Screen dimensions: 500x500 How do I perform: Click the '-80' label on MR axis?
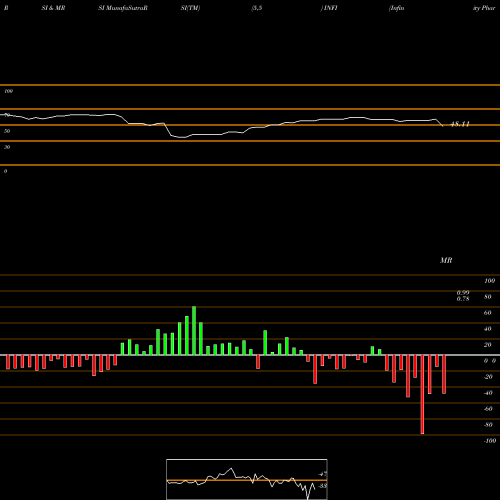[488, 425]
